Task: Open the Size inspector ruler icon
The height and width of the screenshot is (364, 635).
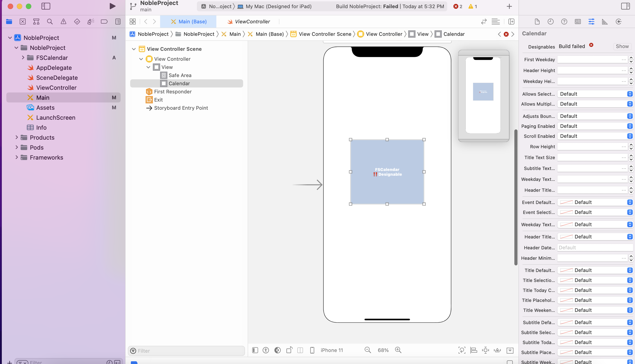Action: pyautogui.click(x=605, y=22)
